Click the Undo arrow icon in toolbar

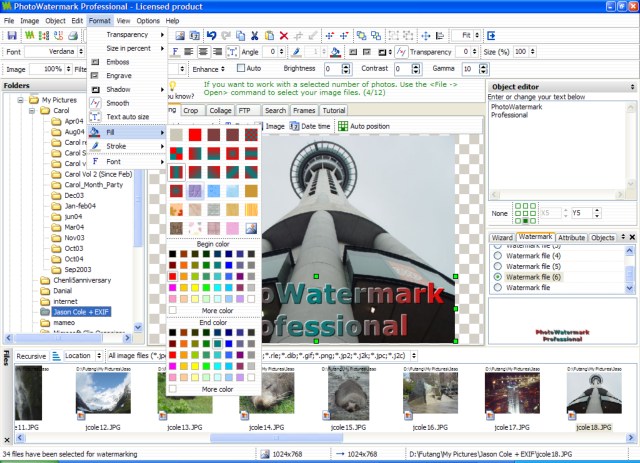(x=211, y=36)
